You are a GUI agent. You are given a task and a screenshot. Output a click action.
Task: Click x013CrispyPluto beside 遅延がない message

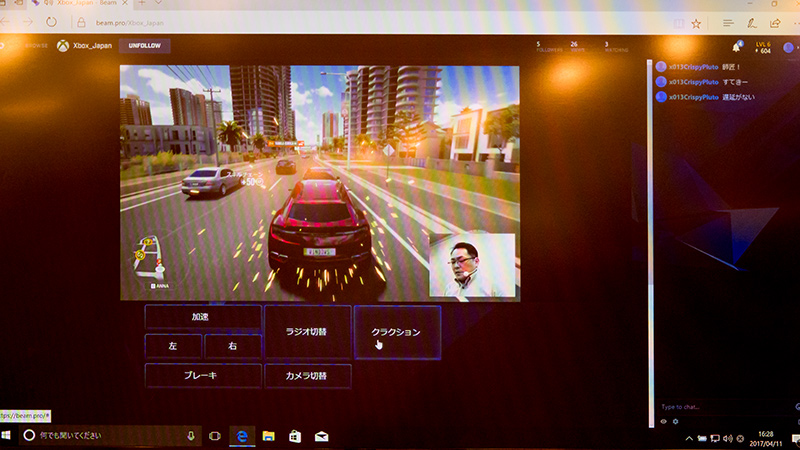point(693,97)
